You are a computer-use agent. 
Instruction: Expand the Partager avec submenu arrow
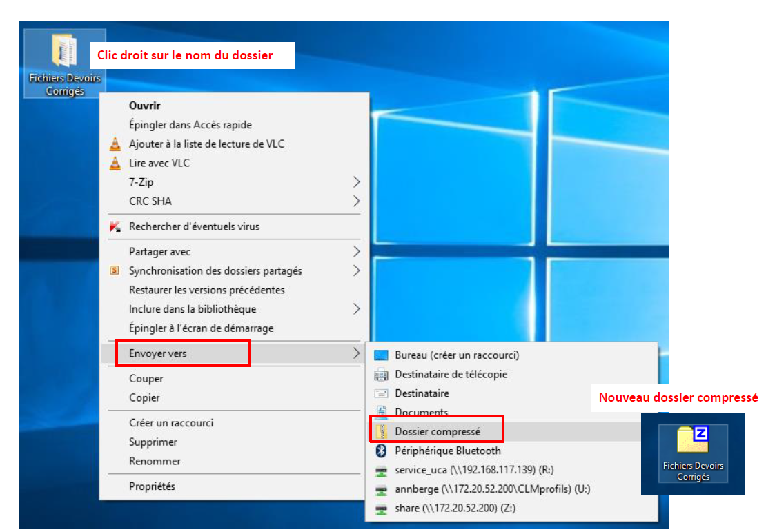pos(356,252)
